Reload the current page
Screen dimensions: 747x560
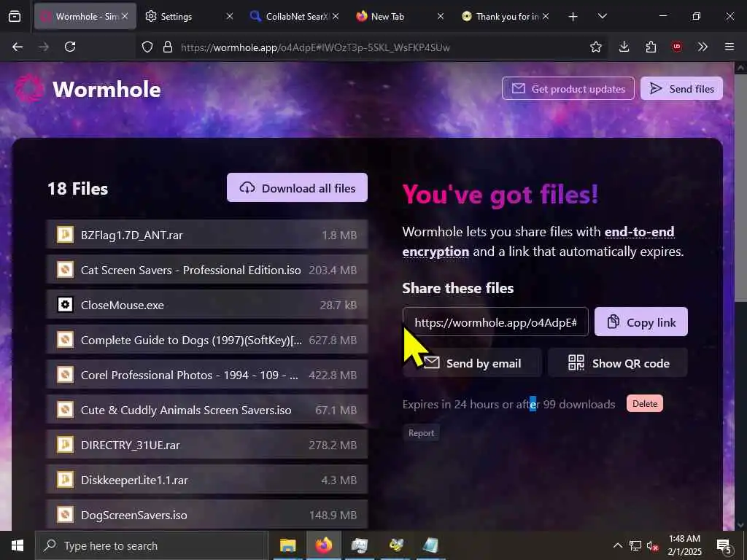click(70, 47)
